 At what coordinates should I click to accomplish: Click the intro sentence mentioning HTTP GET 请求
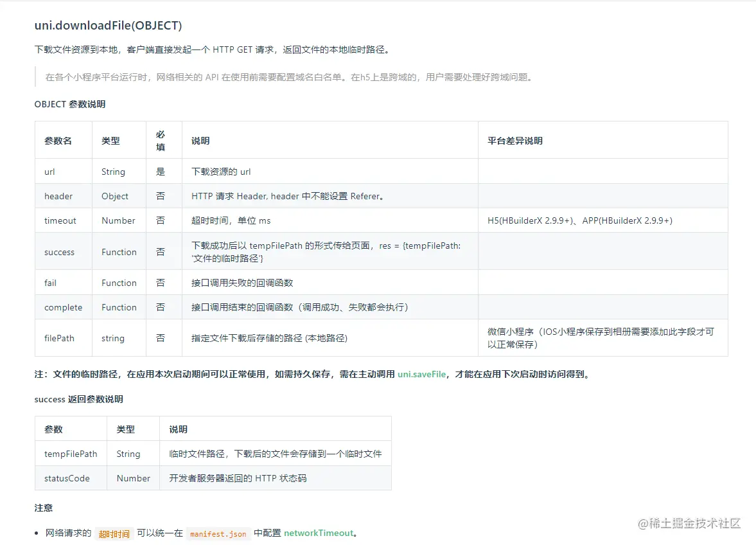click(x=213, y=49)
